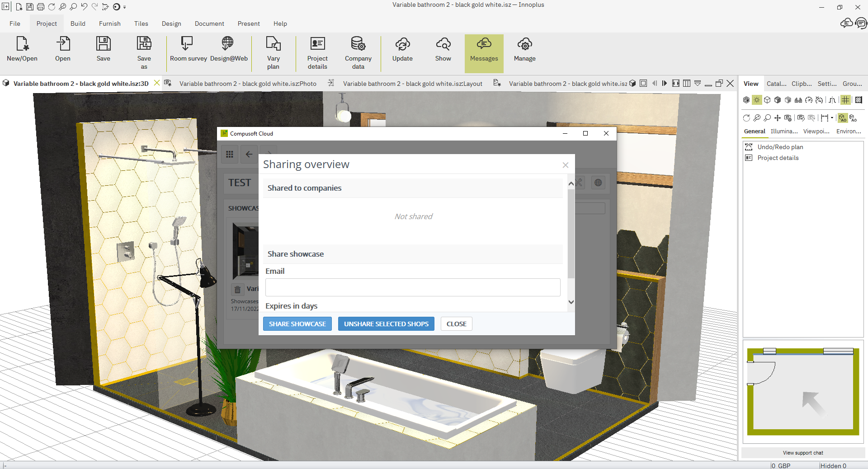Click the chat bubble icon at top right
Image resolution: width=868 pixels, height=469 pixels.
coord(861,23)
